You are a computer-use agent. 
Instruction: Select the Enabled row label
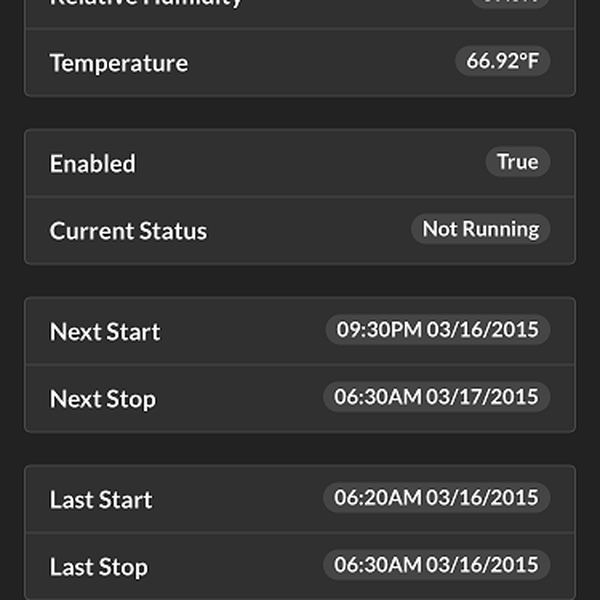pyautogui.click(x=92, y=164)
